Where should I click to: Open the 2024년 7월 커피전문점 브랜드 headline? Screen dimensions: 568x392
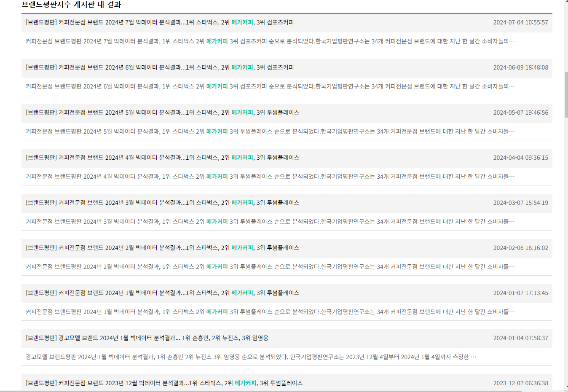[160, 22]
